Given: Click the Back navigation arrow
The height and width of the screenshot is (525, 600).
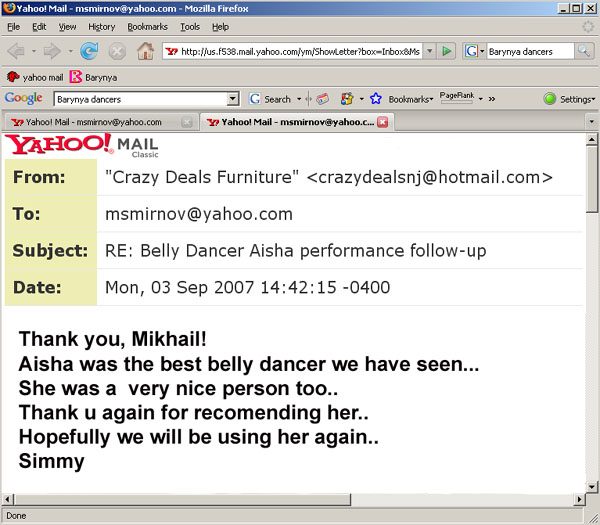Looking at the screenshot, I should click(x=17, y=50).
